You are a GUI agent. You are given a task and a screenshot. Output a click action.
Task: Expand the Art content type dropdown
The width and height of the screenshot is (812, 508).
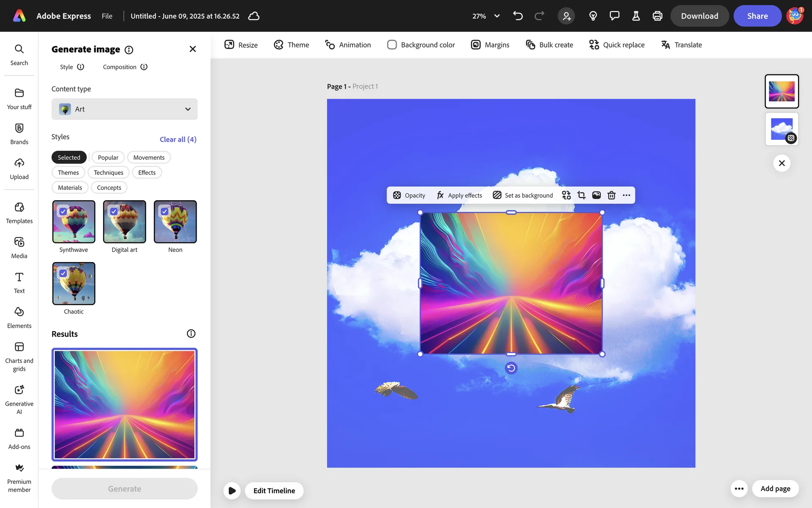click(x=124, y=109)
